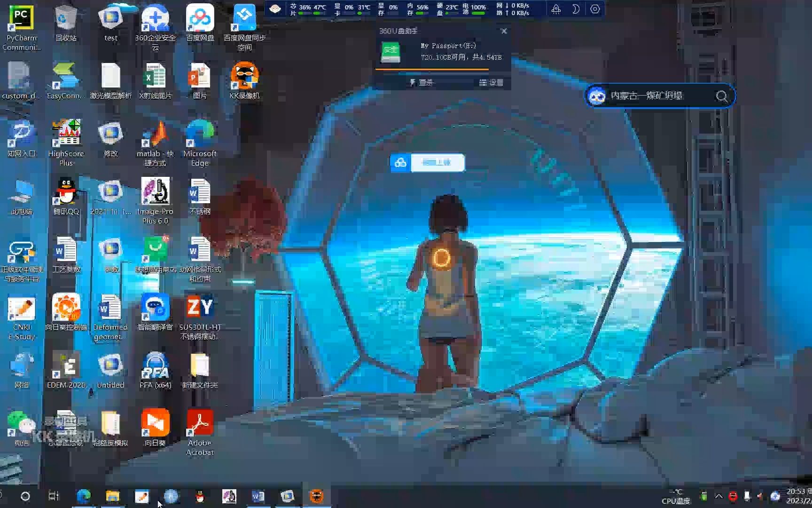Open Cortana circle on taskbar
This screenshot has height=508, width=812.
(x=25, y=496)
